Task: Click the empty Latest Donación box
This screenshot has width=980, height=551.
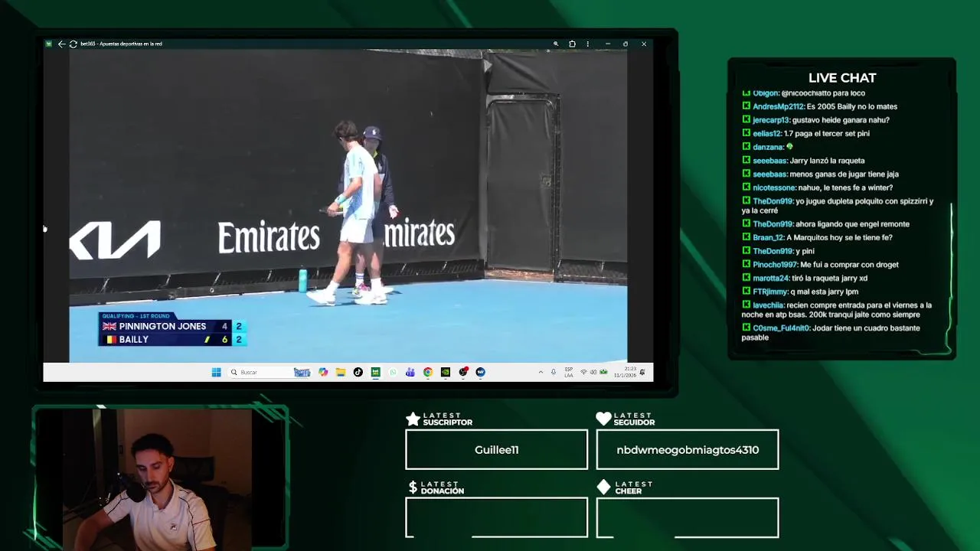Action: (x=496, y=517)
